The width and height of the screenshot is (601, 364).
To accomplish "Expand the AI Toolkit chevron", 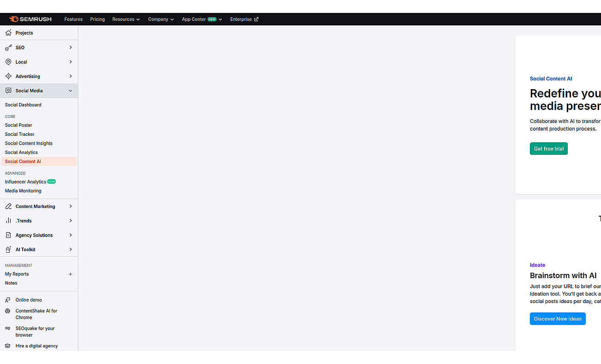I will pos(70,249).
